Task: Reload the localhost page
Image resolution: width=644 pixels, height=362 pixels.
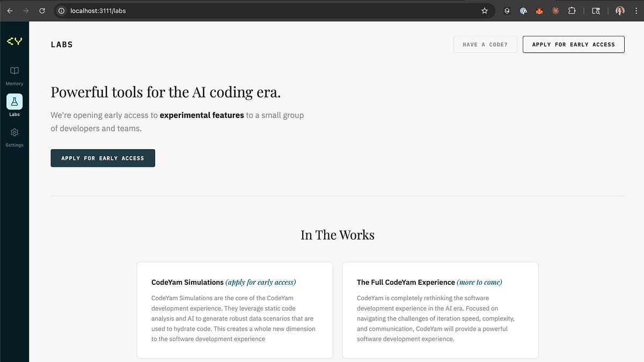Action: (42, 10)
